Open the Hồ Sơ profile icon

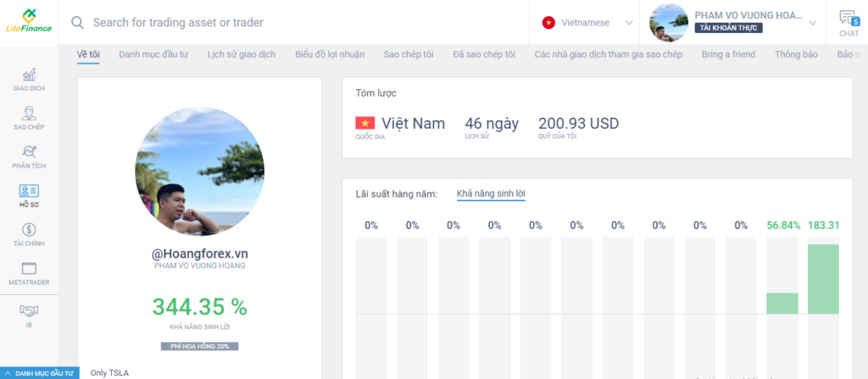tap(29, 191)
